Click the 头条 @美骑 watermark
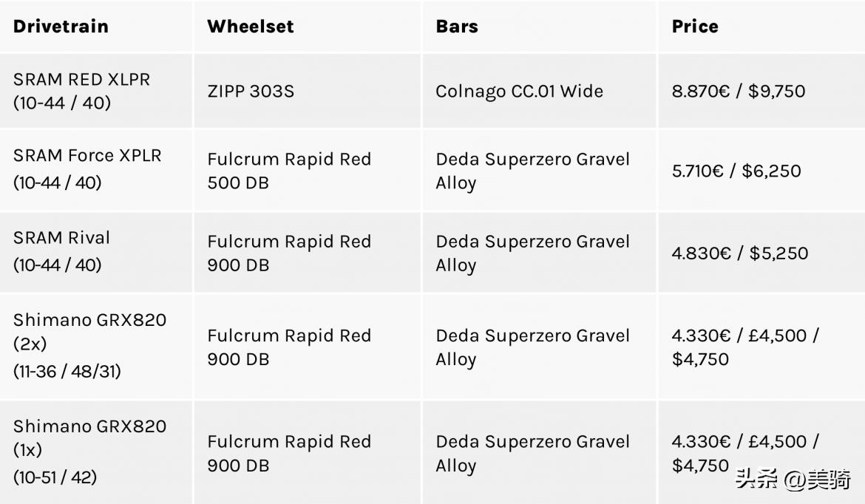Screen dimensions: 865x504 point(792,480)
